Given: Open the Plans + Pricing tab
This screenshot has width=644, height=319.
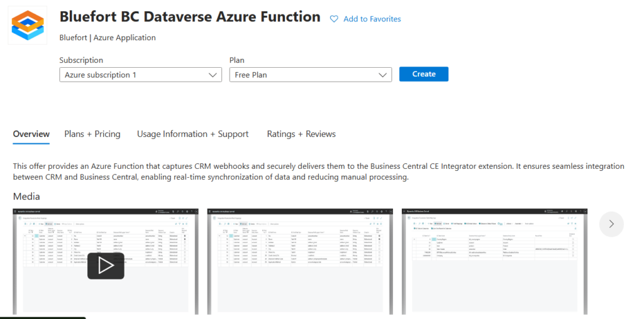Looking at the screenshot, I should tap(92, 134).
